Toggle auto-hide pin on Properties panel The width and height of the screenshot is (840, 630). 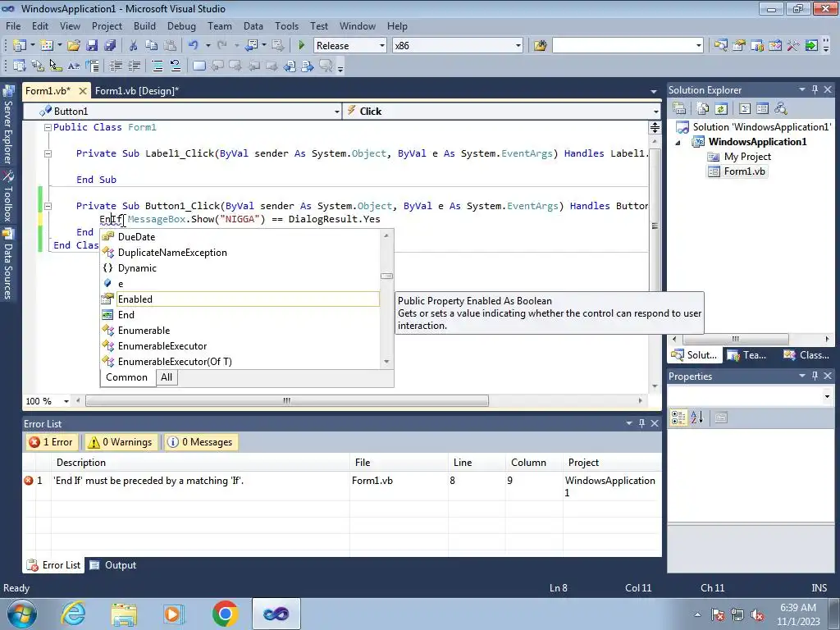coord(815,376)
